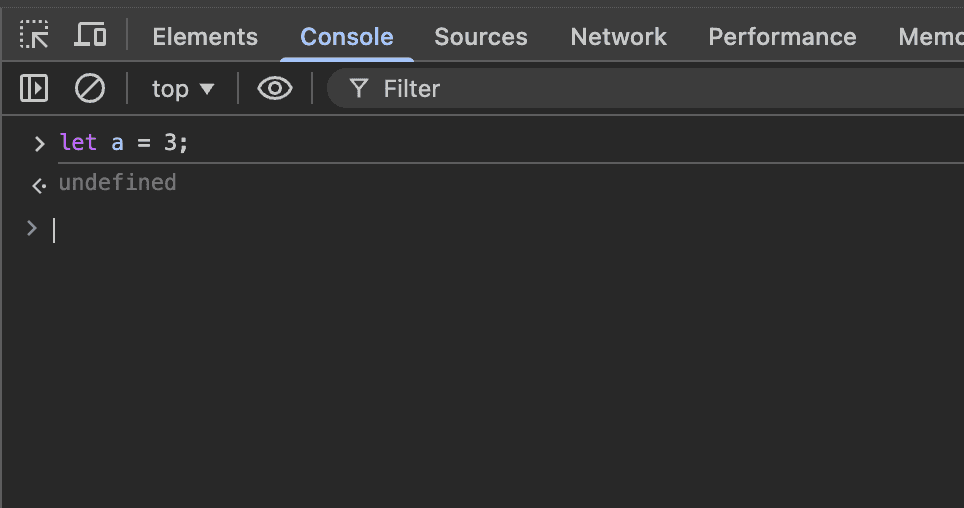Click the funnel icon beside Filter
The width and height of the screenshot is (964, 508).
358,89
